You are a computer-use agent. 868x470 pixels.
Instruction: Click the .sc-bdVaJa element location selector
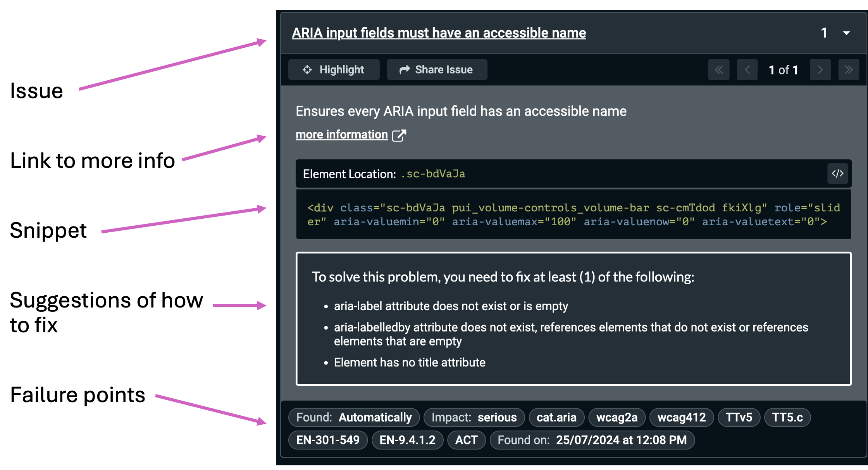click(x=433, y=174)
